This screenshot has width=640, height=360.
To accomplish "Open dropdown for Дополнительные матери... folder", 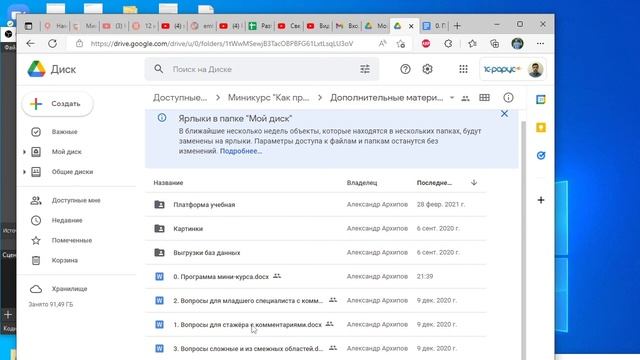I will tap(452, 98).
